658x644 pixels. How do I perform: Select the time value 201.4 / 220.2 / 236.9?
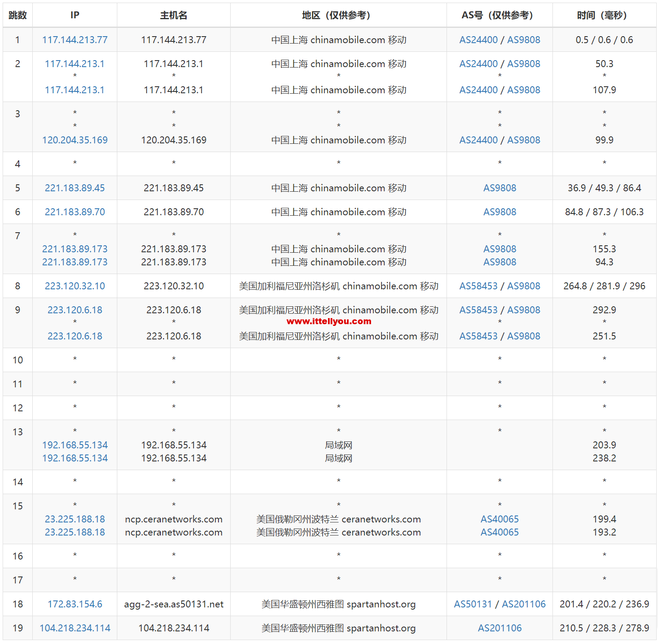604,604
